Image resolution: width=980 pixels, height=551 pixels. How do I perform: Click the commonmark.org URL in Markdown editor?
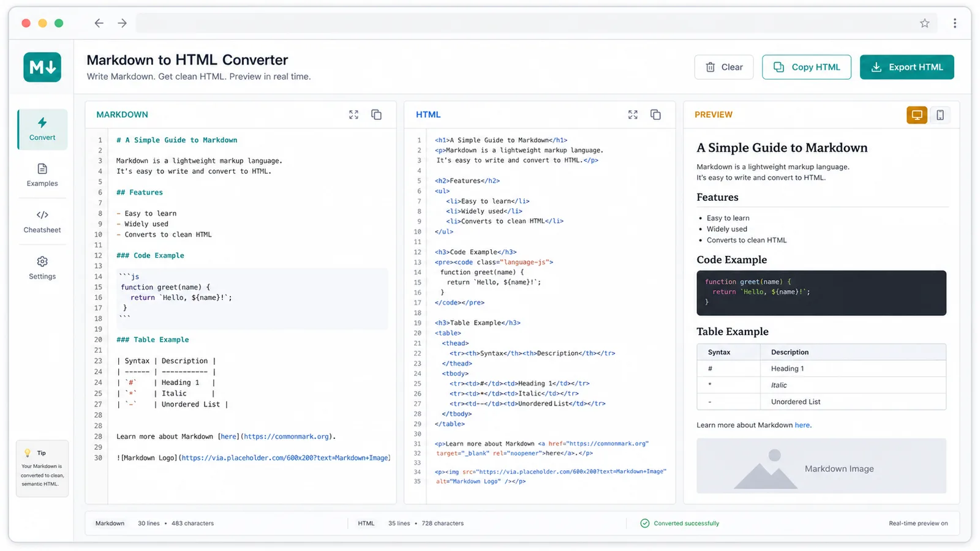coord(287,437)
